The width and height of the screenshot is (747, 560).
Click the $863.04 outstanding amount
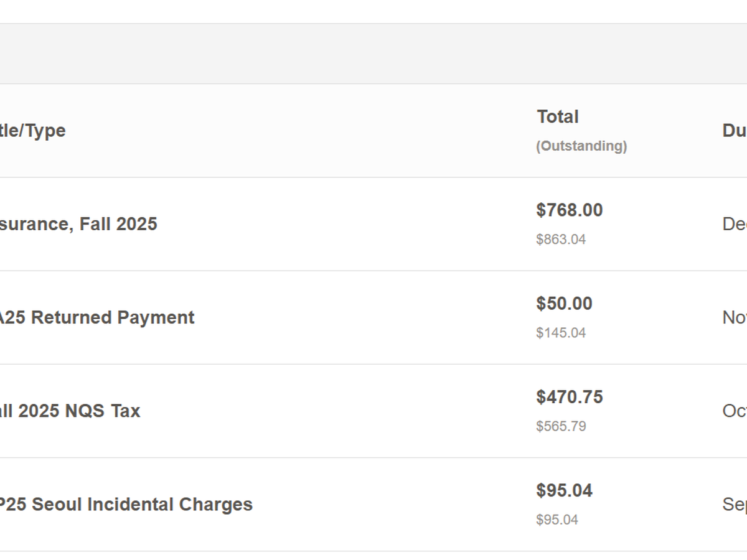pos(561,240)
